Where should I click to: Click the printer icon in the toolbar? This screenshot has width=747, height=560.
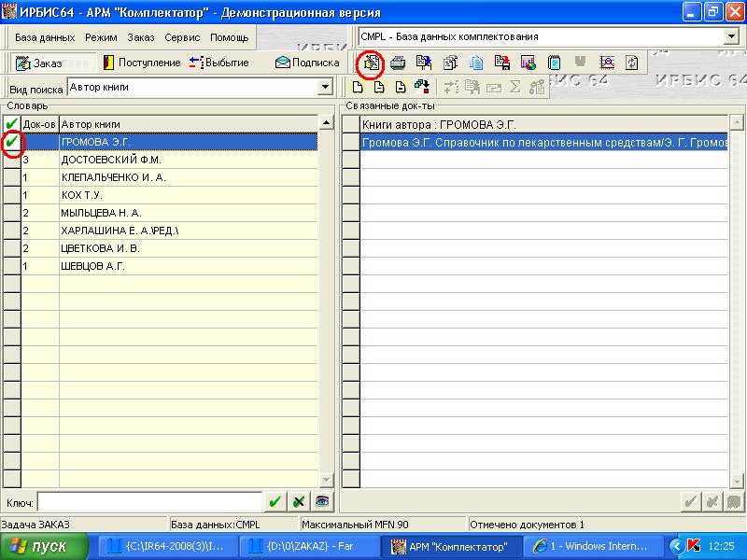pos(398,63)
